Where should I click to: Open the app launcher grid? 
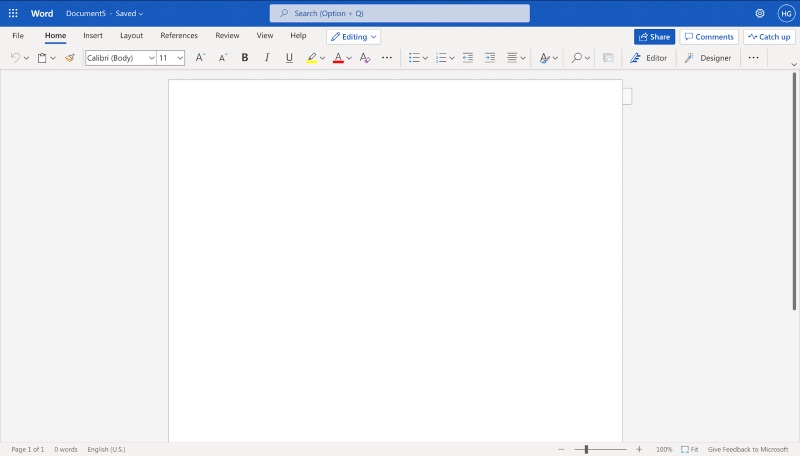(x=13, y=13)
